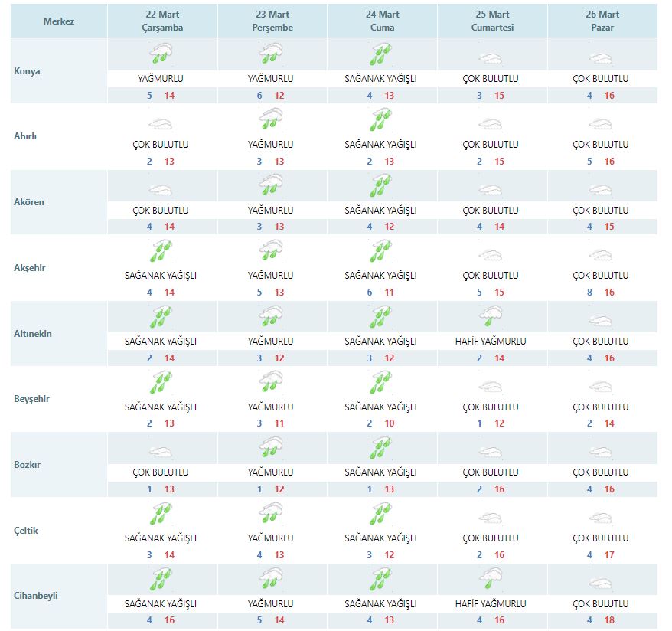Click Ahırlı's cloudy icon for 22 Mart
Image resolution: width=672 pixels, height=631 pixels.
[161, 123]
